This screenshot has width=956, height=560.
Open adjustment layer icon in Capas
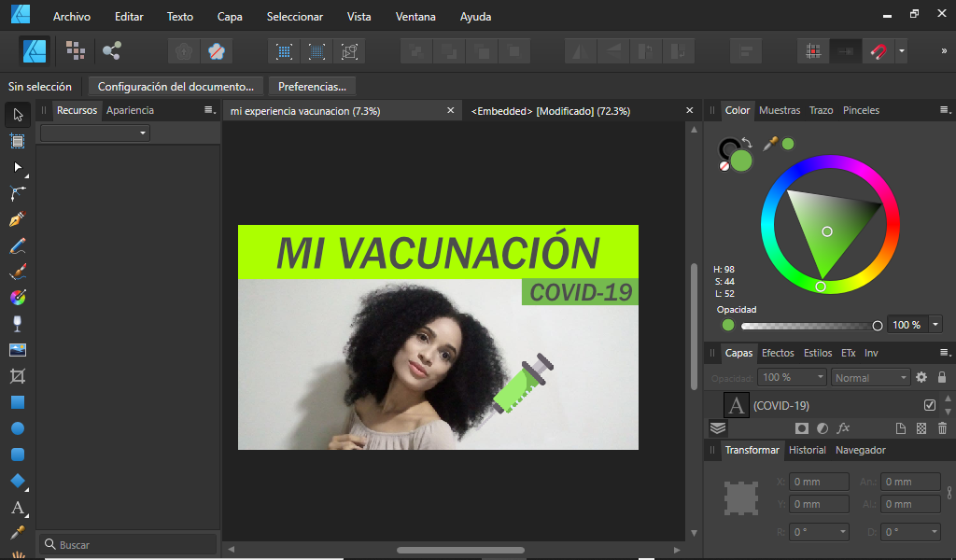coord(822,428)
